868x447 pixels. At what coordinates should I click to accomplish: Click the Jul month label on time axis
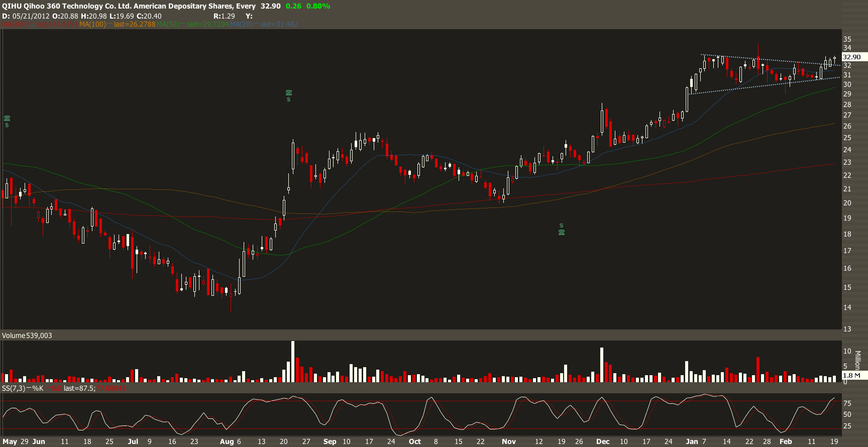[x=133, y=441]
